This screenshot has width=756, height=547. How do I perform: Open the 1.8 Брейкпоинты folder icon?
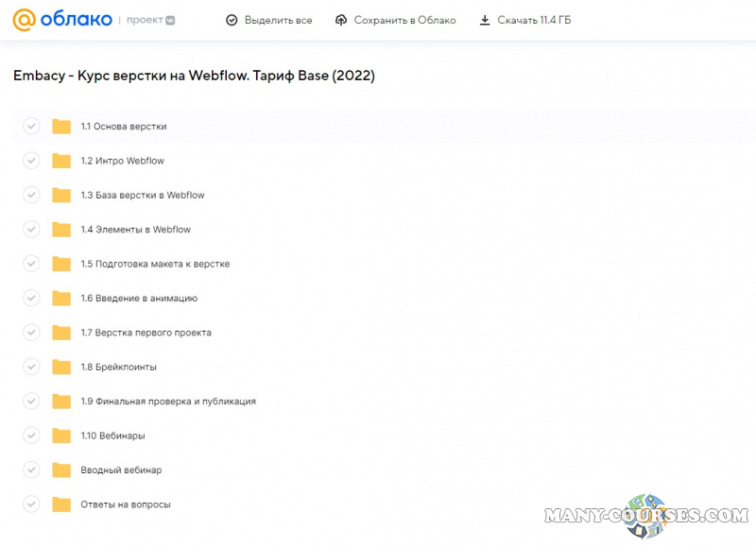pyautogui.click(x=61, y=367)
